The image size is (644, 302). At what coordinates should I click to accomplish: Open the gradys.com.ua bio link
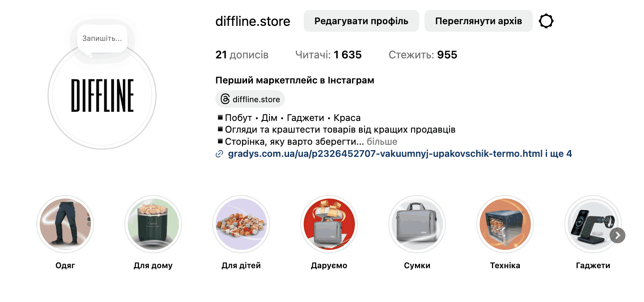pos(400,154)
